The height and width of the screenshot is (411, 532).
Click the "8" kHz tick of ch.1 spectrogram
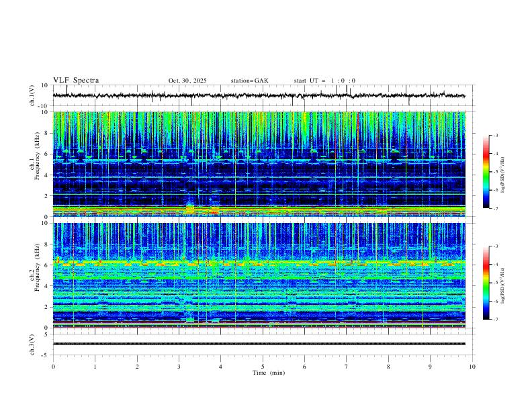(x=47, y=133)
